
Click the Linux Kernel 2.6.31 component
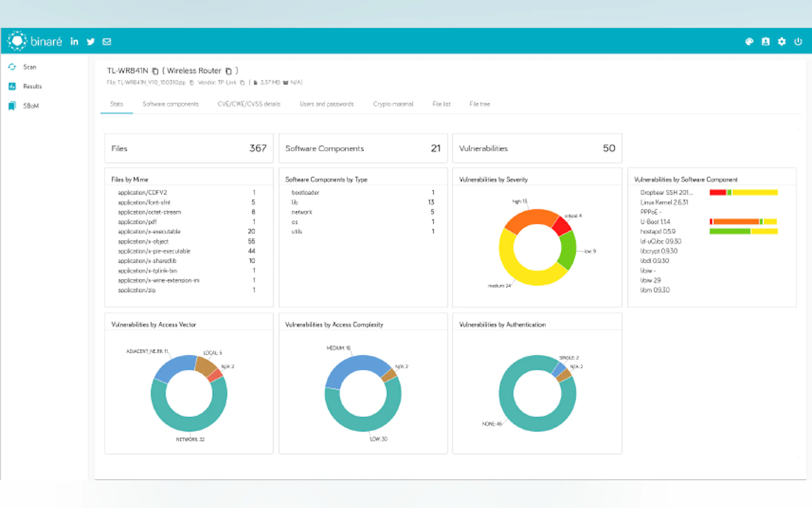pos(664,202)
